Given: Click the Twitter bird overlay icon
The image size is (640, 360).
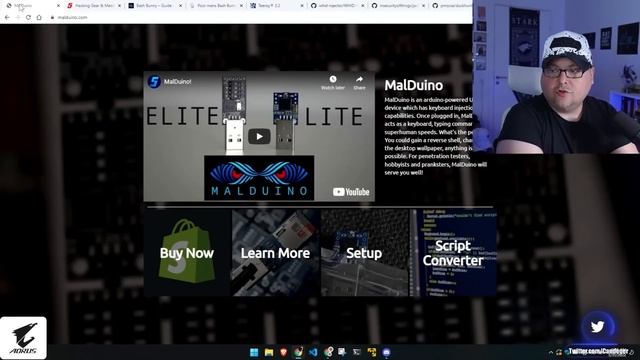Looking at the screenshot, I should (598, 327).
